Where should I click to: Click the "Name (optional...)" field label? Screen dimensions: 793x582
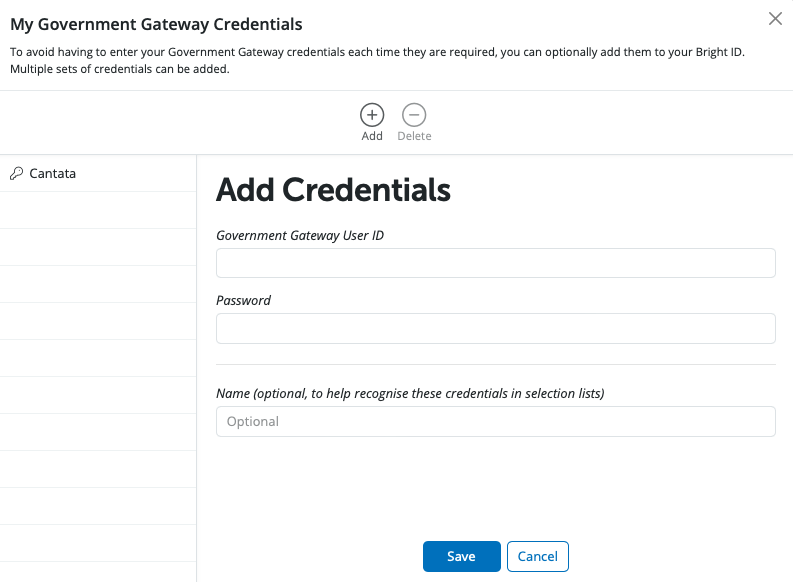click(410, 393)
